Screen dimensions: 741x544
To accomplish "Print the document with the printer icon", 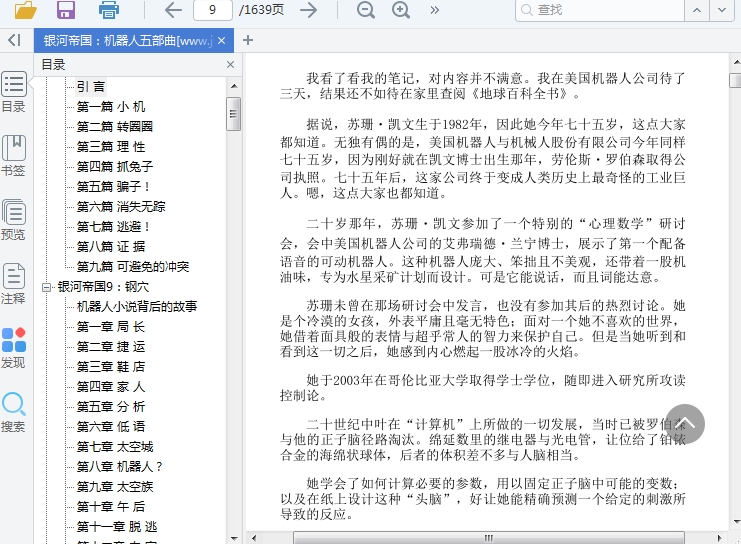I will coord(109,9).
